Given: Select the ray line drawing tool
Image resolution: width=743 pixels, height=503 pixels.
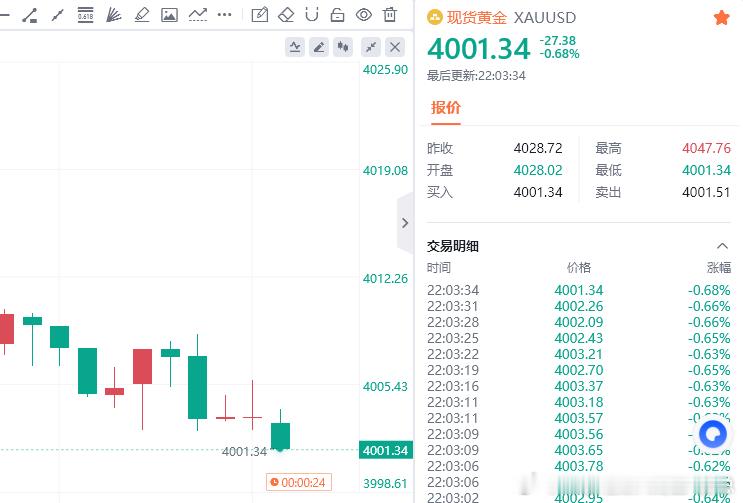Looking at the screenshot, I should [58, 15].
